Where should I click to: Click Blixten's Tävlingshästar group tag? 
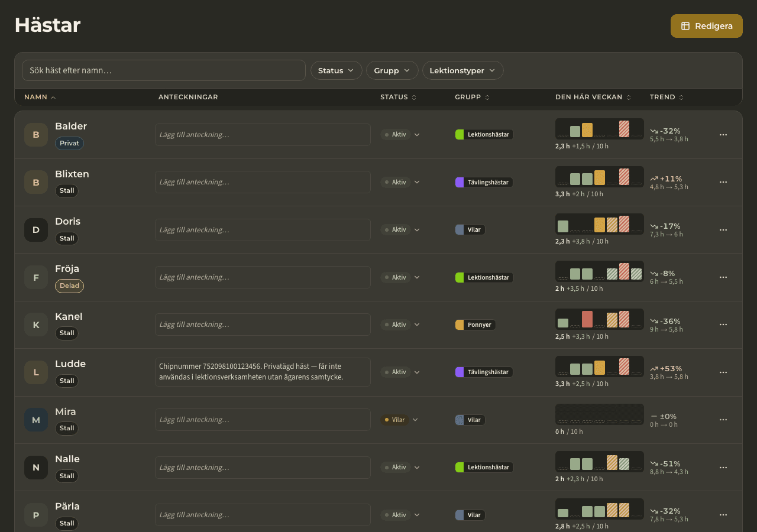pos(484,182)
